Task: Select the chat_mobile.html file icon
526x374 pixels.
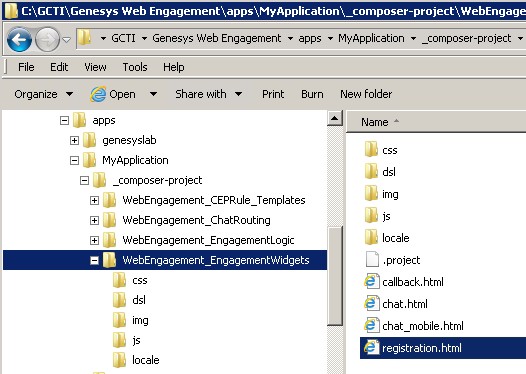Action: point(371,326)
